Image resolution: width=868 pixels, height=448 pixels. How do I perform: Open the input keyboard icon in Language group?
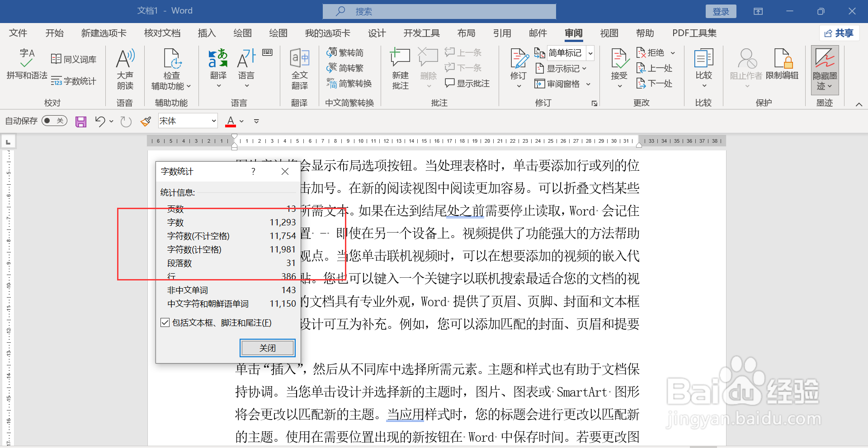click(268, 52)
